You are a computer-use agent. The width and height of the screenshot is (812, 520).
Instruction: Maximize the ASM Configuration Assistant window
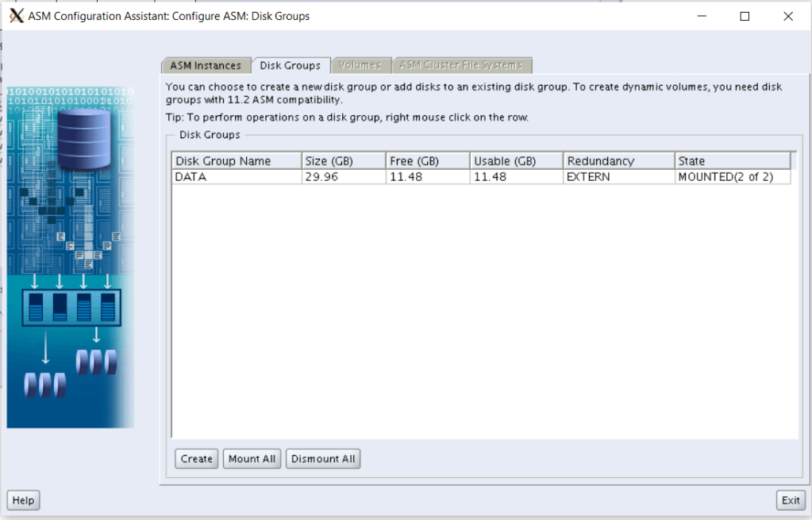pyautogui.click(x=745, y=16)
